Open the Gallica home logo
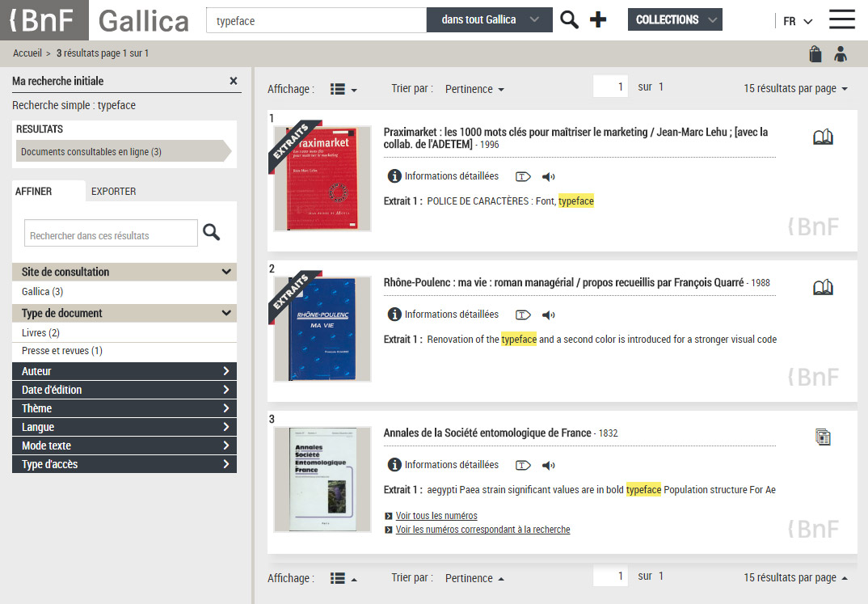The width and height of the screenshot is (868, 604). click(143, 21)
